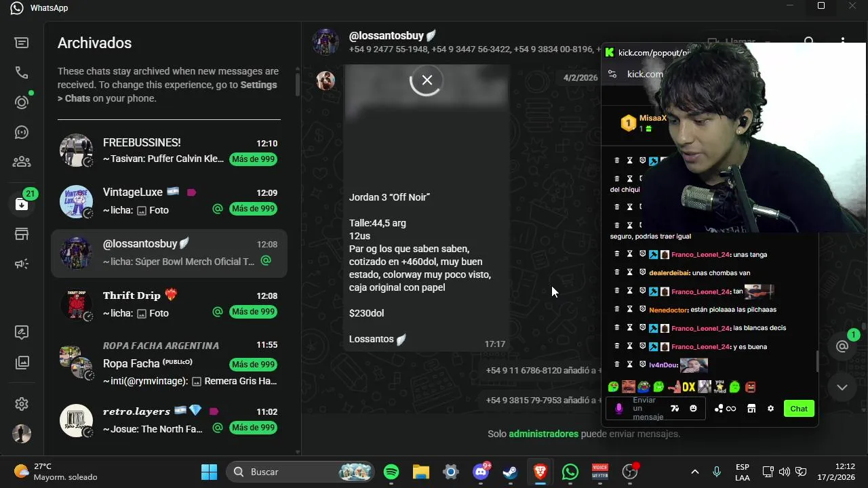868x488 pixels.
Task: Open the Calls phone icon in the sidebar
Action: click(22, 73)
